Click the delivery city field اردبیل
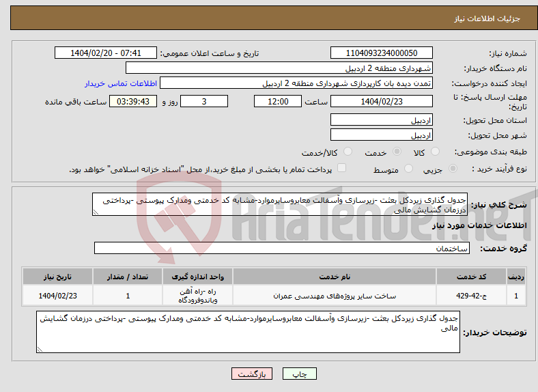The height and width of the screenshot is (392, 538). (381, 135)
